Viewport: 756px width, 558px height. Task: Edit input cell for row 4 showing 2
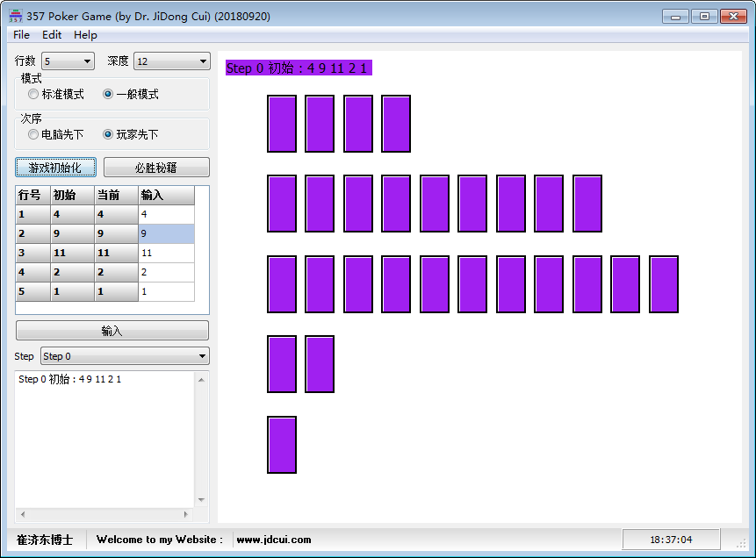[166, 272]
